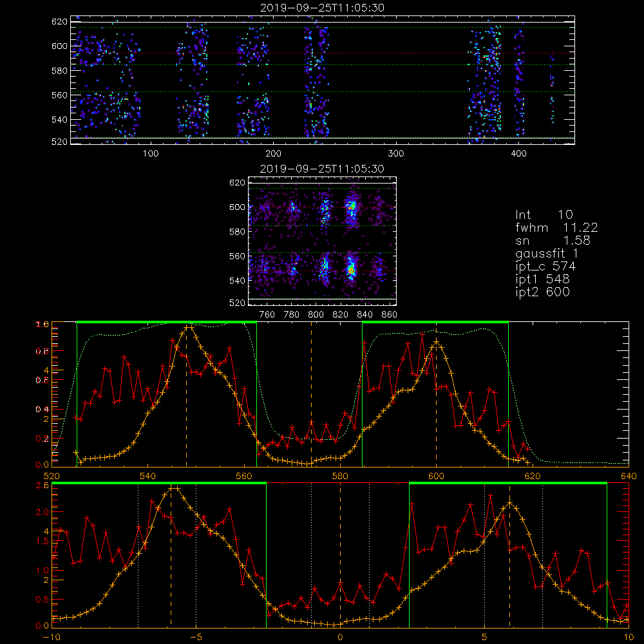This screenshot has height=644, width=644.
Task: Click y-axis label 540 on top spectrogram
Action: point(59,120)
